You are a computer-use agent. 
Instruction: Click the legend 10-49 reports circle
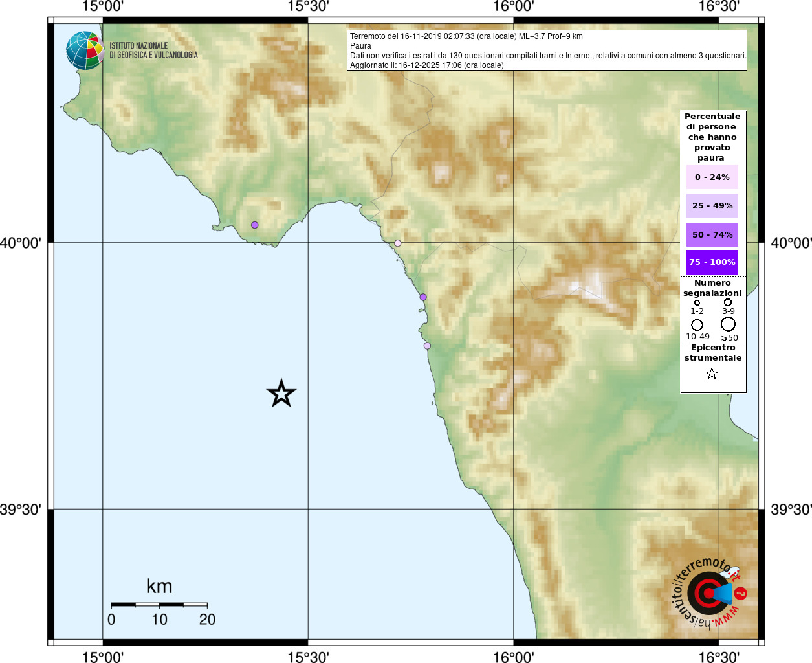tap(697, 324)
